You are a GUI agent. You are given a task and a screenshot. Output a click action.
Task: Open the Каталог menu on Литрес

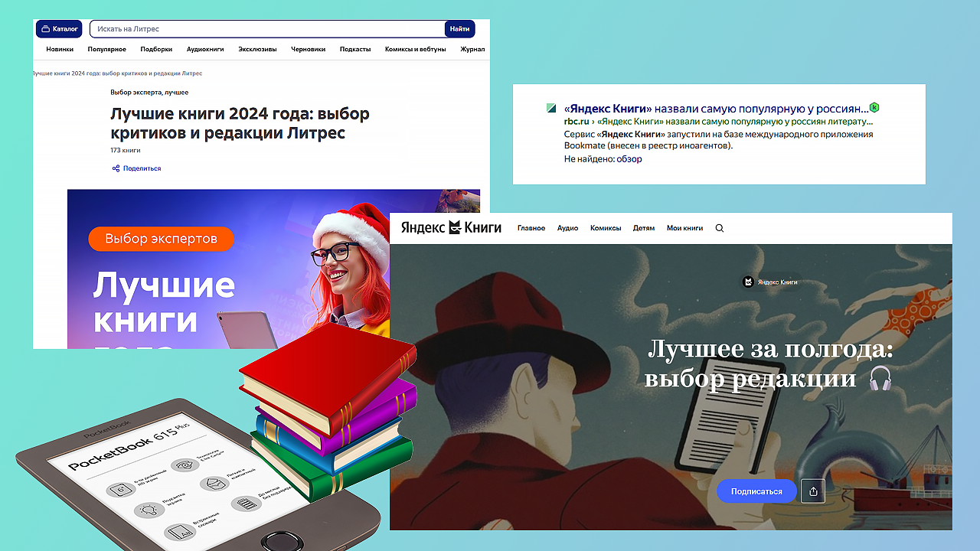click(x=59, y=29)
